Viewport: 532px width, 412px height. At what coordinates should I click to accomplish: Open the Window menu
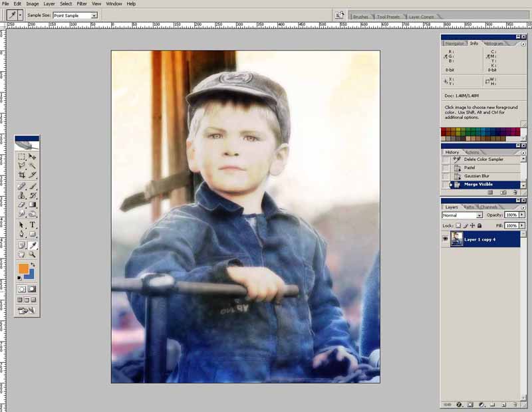pos(114,4)
